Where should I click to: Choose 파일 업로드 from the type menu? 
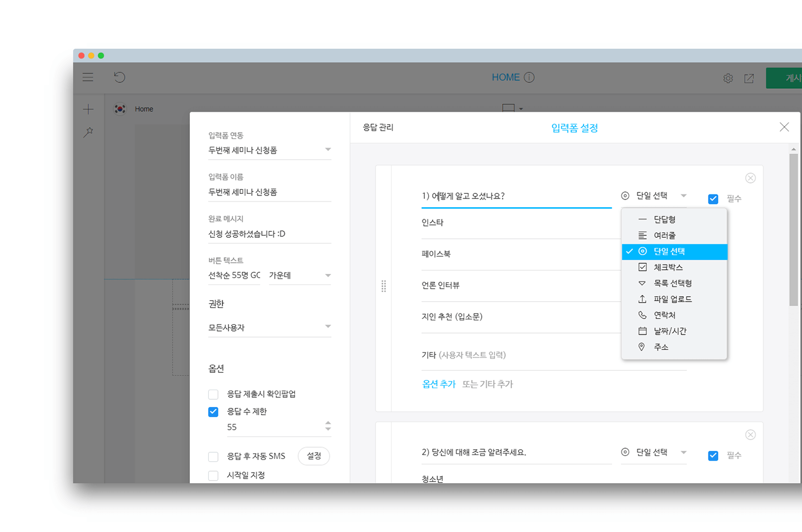[674, 299]
